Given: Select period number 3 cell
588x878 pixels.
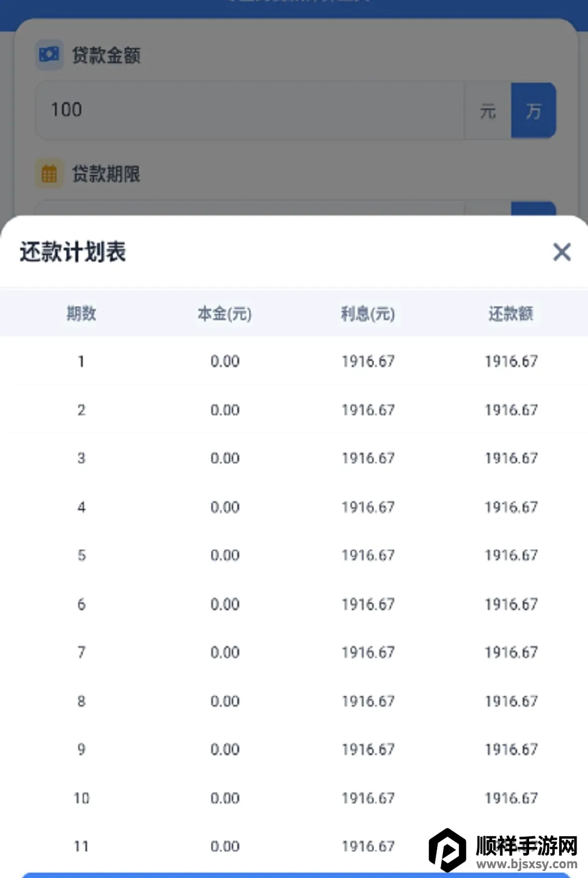Looking at the screenshot, I should pyautogui.click(x=81, y=458).
